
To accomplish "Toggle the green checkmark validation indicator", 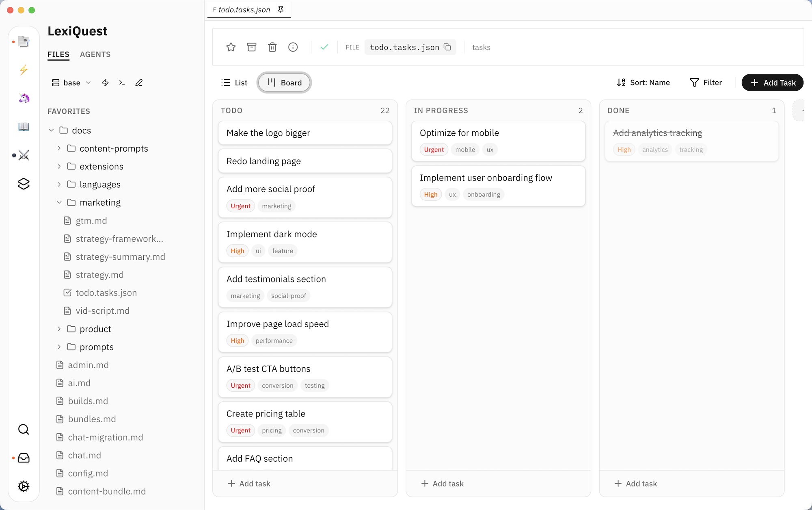I will click(x=324, y=47).
